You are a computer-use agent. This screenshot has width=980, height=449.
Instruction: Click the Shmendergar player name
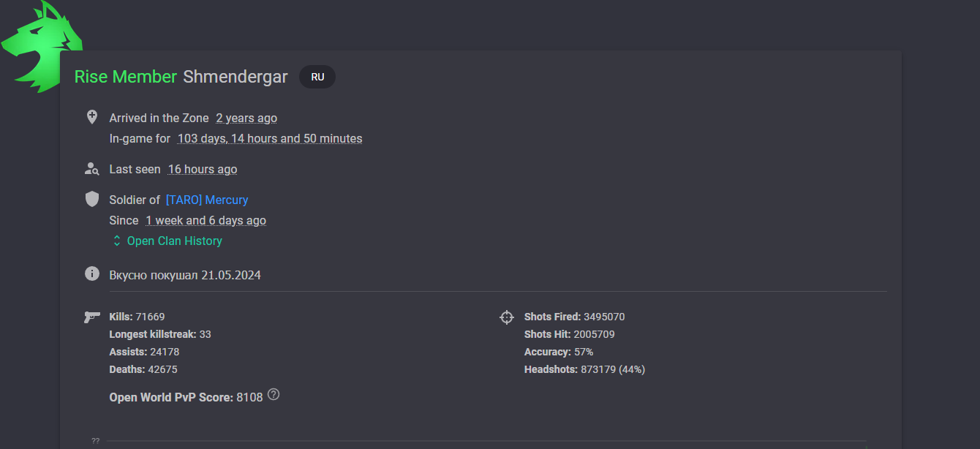tap(235, 77)
